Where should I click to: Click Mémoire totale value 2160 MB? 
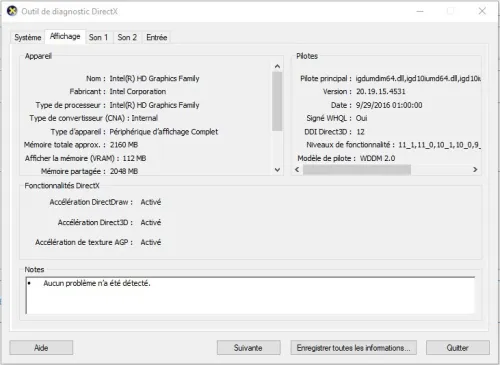coord(124,145)
